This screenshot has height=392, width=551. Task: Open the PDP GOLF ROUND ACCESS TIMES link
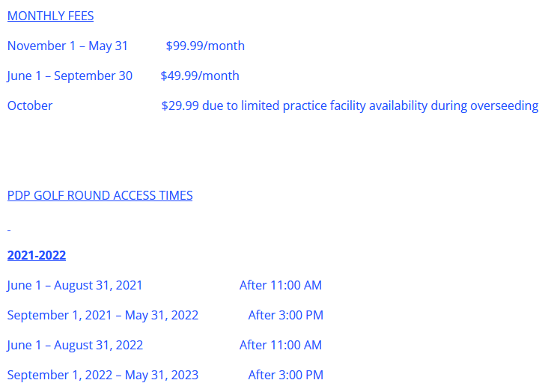click(100, 195)
